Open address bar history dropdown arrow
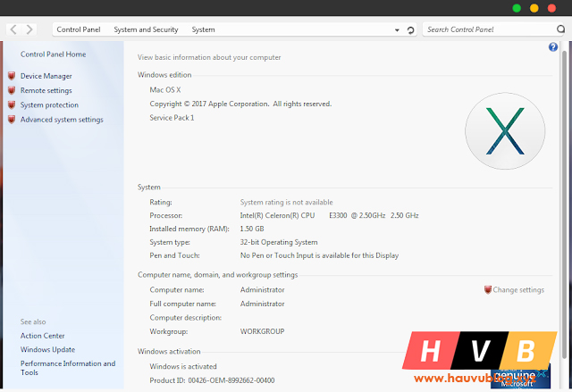 click(397, 30)
